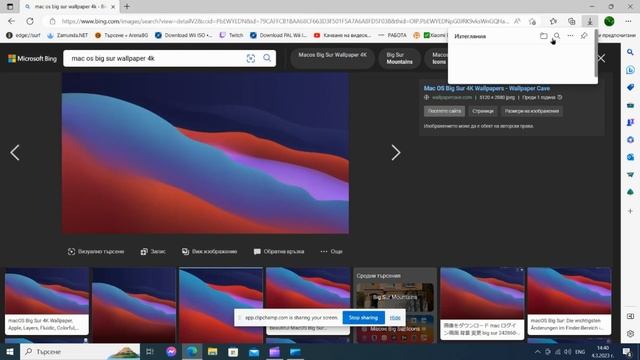Show hidden system tray icons
This screenshot has height=360, width=640.
coord(538,352)
